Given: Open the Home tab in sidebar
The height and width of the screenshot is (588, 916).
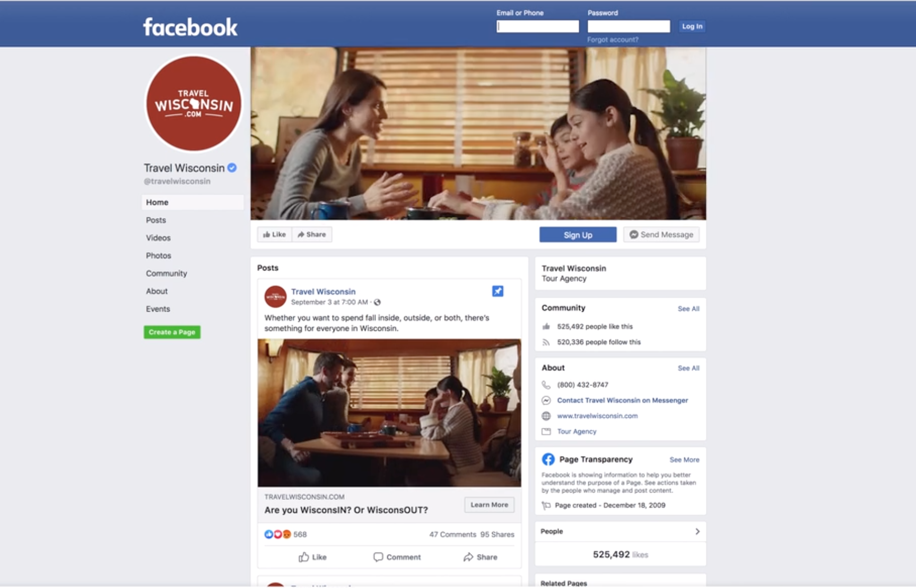Looking at the screenshot, I should tap(193, 203).
